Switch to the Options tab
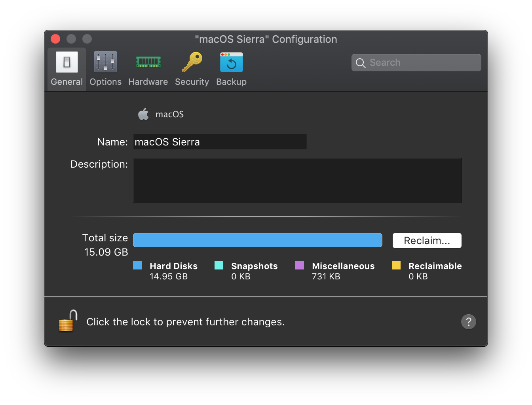 (105, 69)
